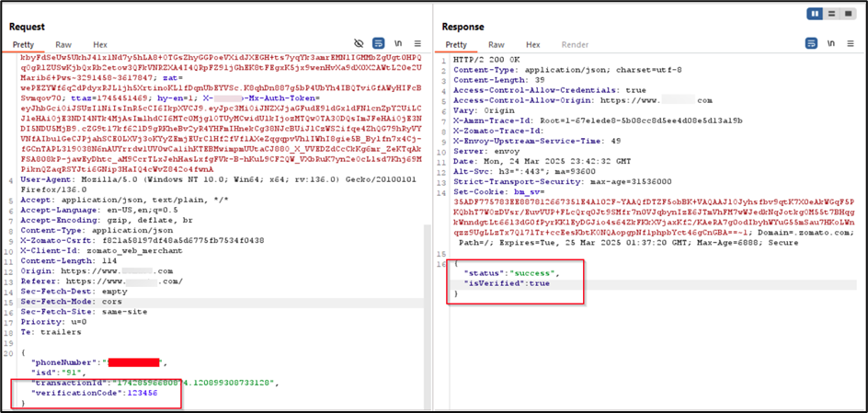Open the Hex tab in Response panel
The image size is (868, 413).
(x=532, y=44)
